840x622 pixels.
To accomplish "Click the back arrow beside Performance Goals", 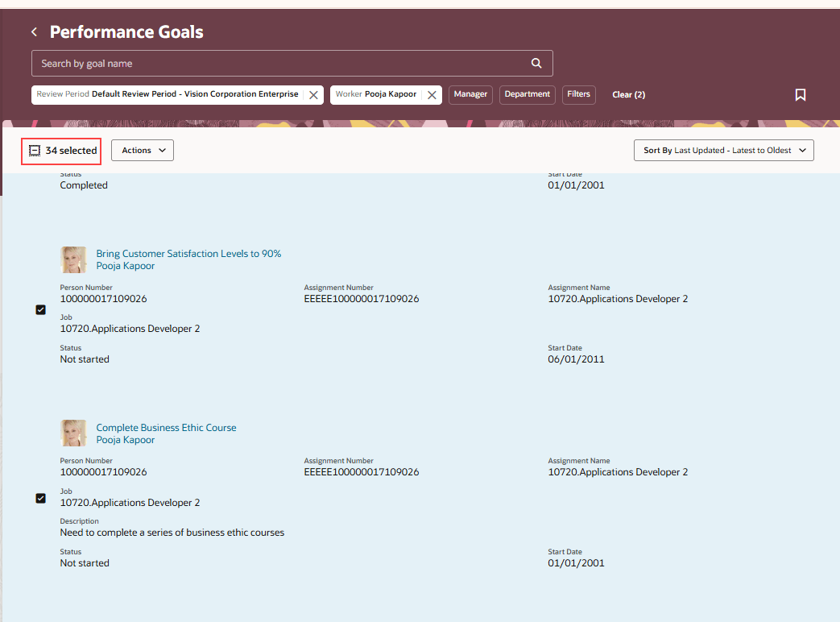I will click(33, 31).
